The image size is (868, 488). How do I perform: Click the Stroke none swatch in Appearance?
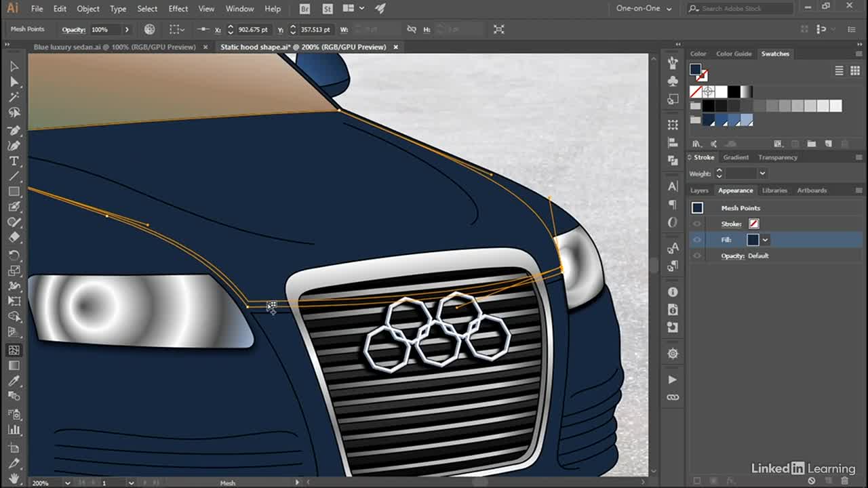(753, 224)
